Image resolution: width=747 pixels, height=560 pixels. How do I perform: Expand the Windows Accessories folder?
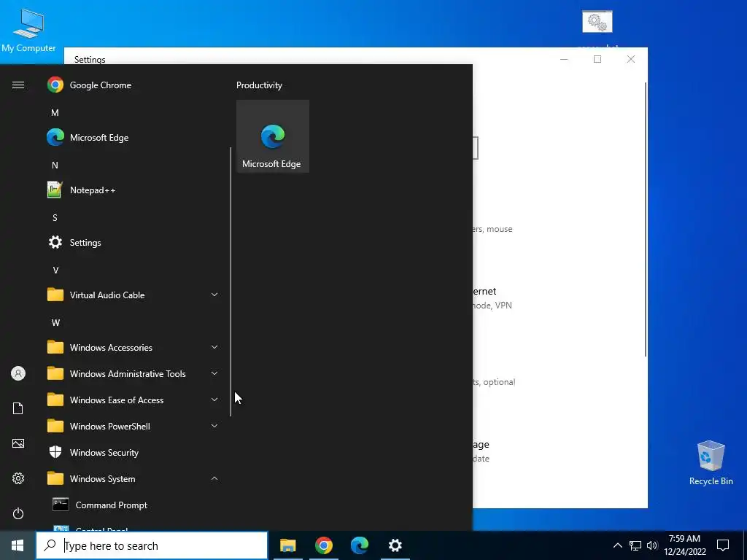point(133,347)
